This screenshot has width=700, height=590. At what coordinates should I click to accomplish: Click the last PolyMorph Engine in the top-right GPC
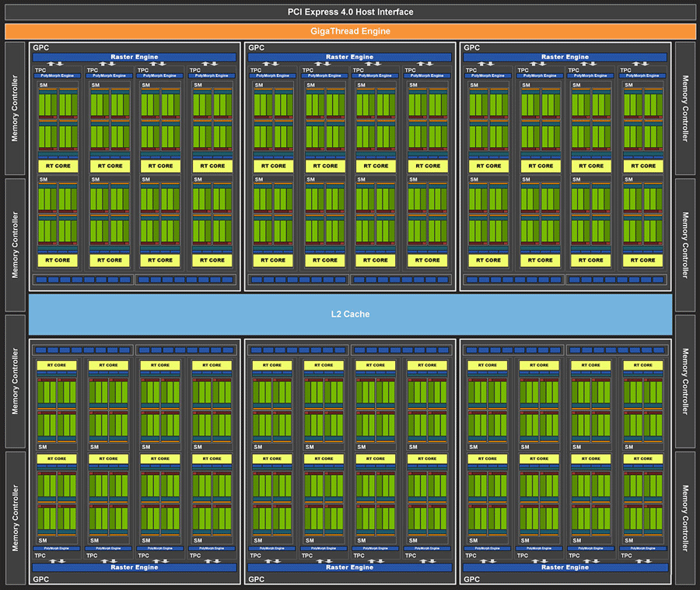pyautogui.click(x=642, y=76)
